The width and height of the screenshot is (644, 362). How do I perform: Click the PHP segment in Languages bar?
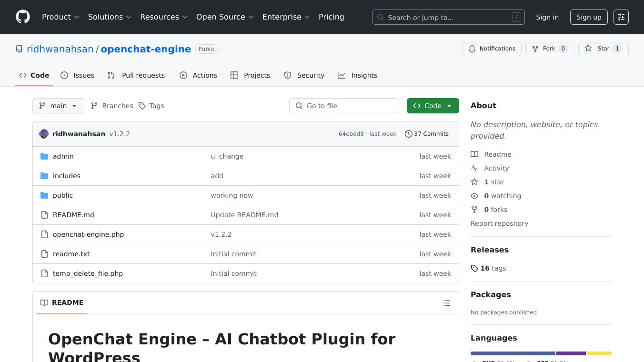pyautogui.click(x=513, y=353)
